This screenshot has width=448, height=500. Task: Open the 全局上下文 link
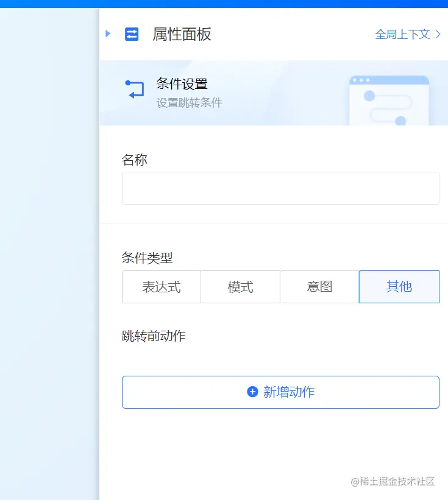pos(408,35)
